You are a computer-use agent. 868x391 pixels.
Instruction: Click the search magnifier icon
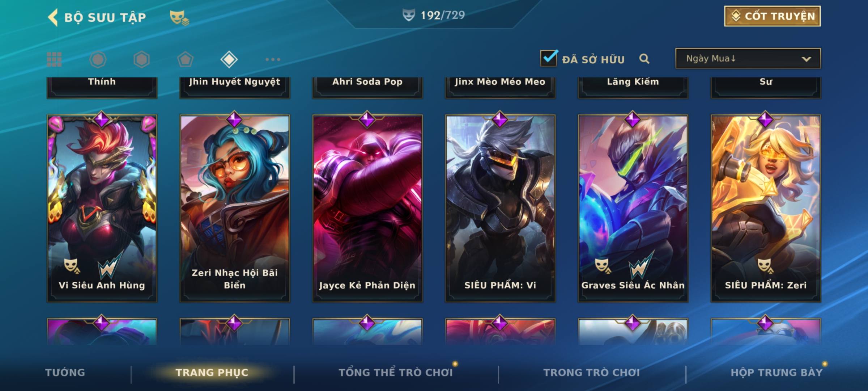click(644, 59)
